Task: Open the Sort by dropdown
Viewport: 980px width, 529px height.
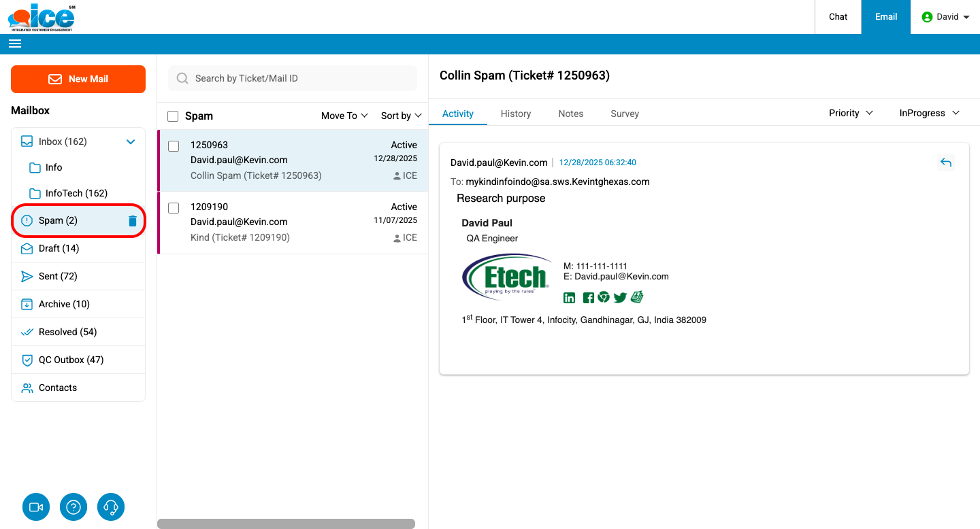Action: tap(401, 116)
